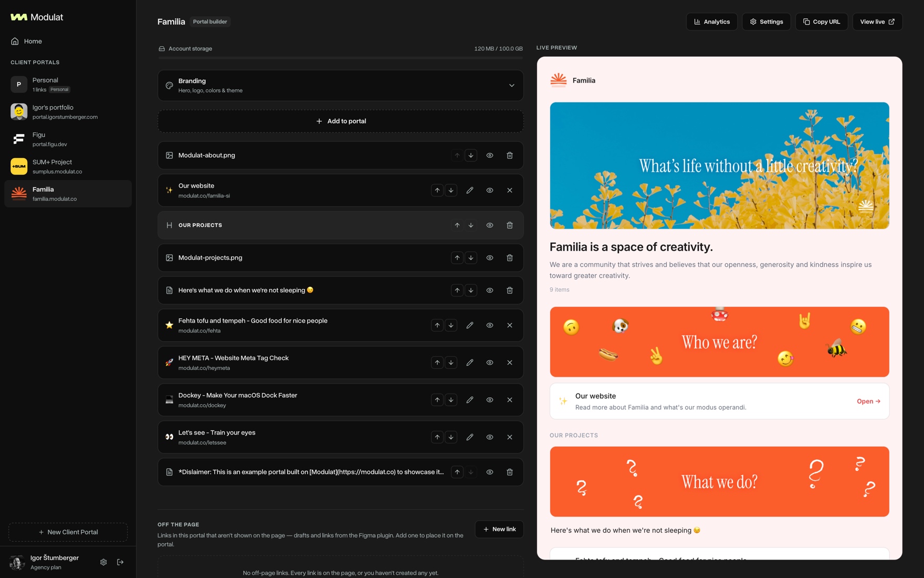Edit the Our website link
The width and height of the screenshot is (924, 578).
coord(470,190)
